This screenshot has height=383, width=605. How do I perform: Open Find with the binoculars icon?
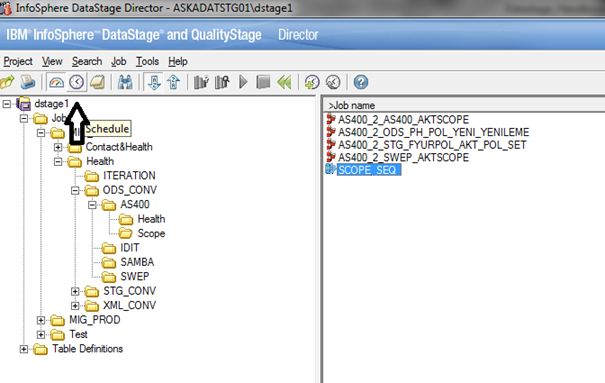click(x=125, y=82)
